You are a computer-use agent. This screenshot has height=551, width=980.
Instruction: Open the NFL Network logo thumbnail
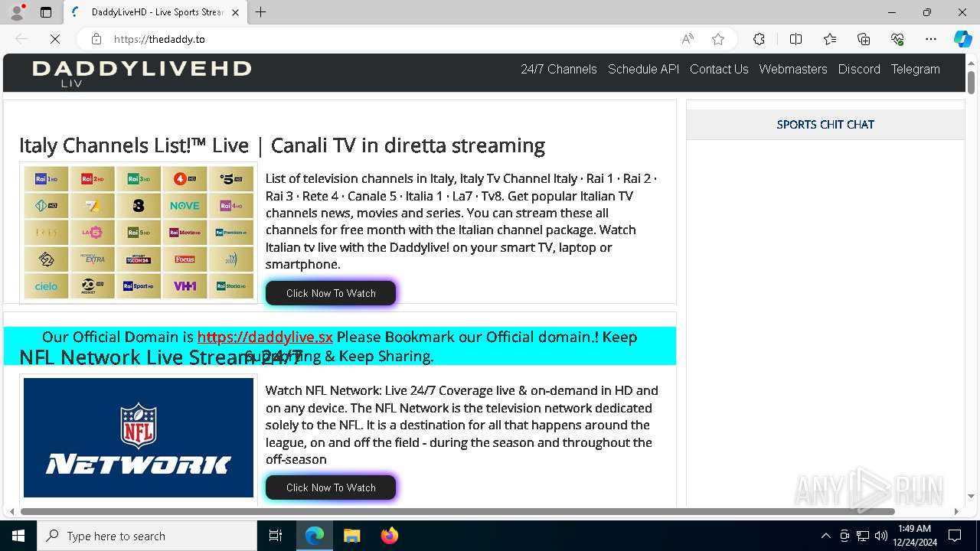point(139,438)
